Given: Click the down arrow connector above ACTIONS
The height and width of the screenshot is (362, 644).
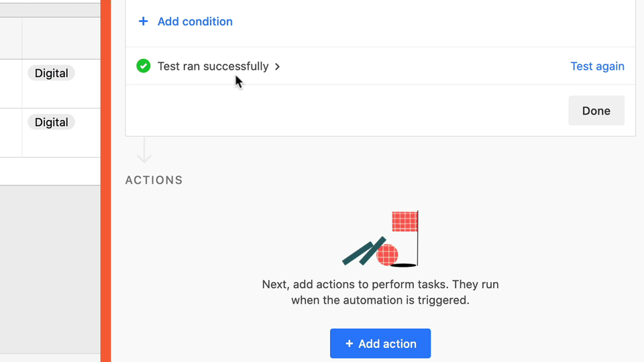Looking at the screenshot, I should 144,151.
